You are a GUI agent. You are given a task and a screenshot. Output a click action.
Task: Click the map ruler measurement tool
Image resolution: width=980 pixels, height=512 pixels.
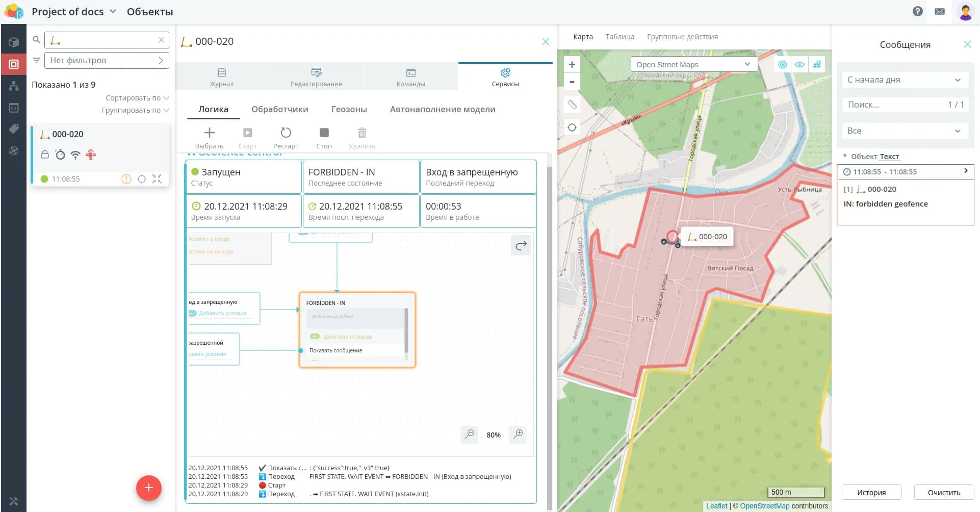pyautogui.click(x=572, y=105)
